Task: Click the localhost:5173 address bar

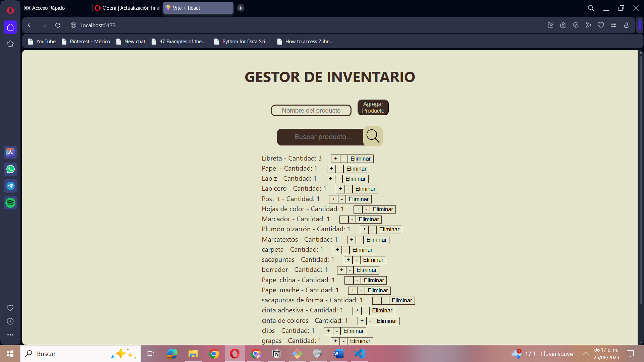Action: [98, 25]
